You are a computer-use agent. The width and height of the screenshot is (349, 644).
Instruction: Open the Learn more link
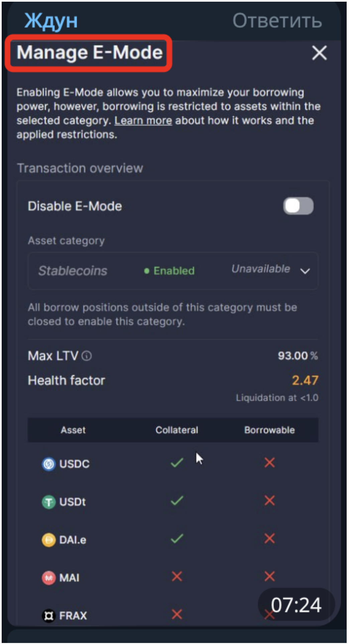coord(143,120)
